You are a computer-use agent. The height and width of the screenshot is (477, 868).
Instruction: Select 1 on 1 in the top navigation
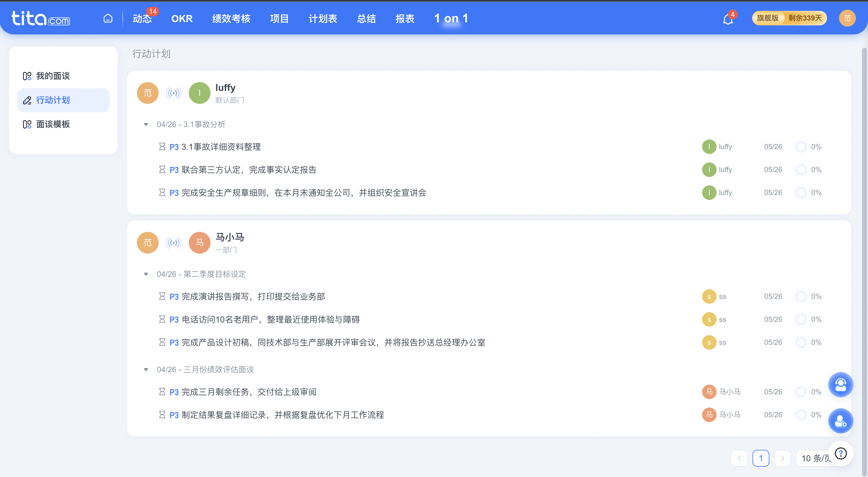pyautogui.click(x=451, y=18)
